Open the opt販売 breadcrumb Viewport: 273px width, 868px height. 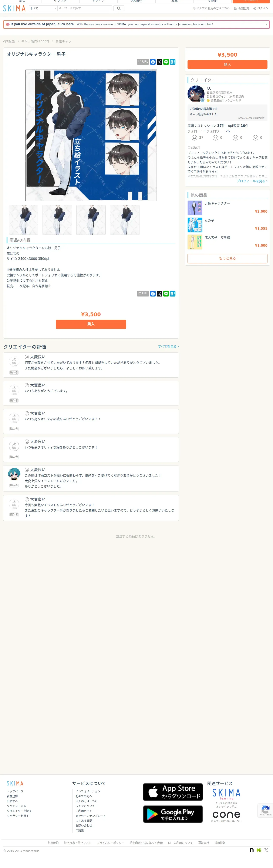point(9,42)
